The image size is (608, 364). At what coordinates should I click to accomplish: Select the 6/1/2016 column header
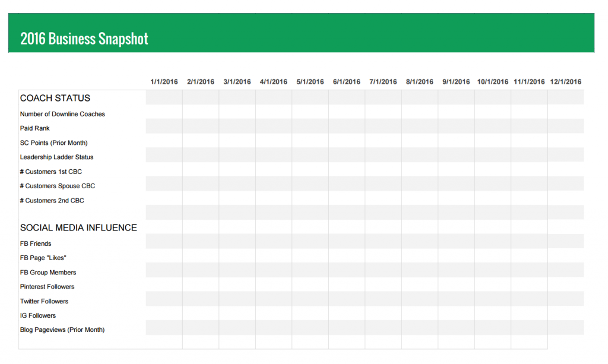(x=347, y=82)
